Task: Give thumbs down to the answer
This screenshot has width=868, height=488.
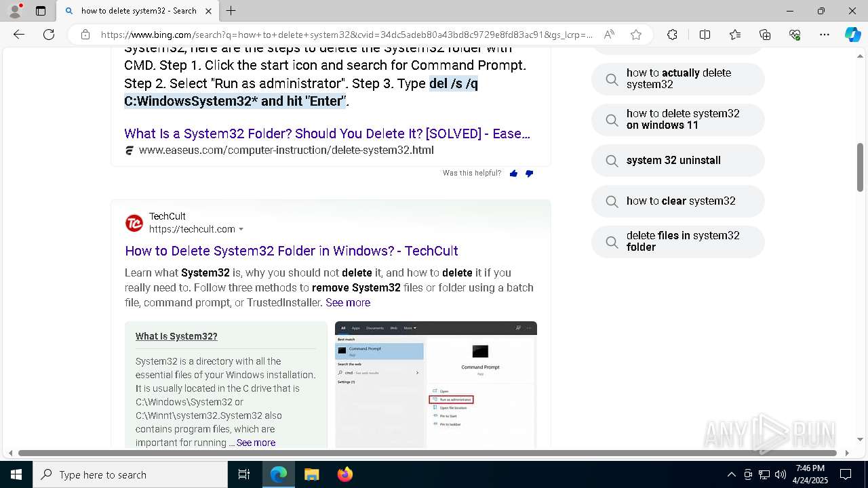Action: pyautogui.click(x=530, y=174)
